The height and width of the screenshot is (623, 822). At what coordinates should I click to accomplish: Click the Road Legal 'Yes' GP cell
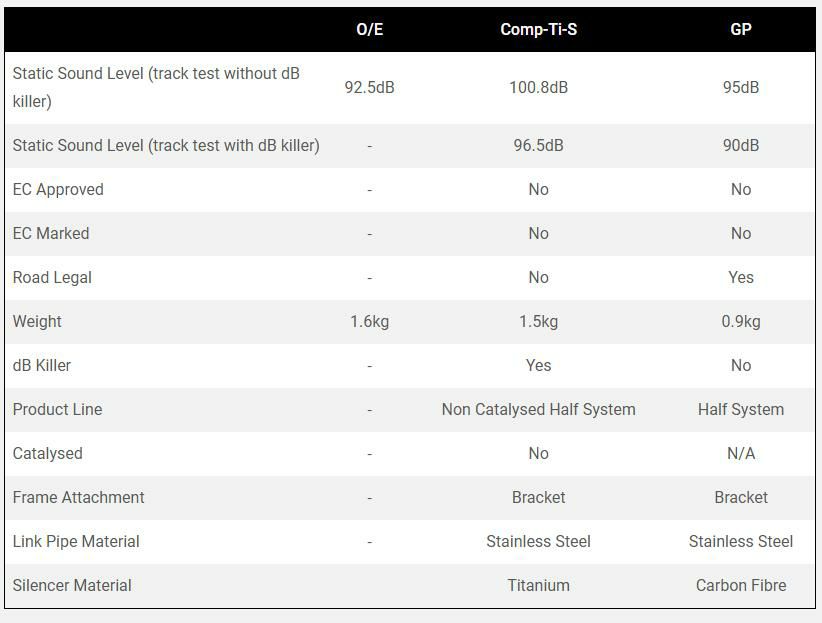[x=740, y=277]
